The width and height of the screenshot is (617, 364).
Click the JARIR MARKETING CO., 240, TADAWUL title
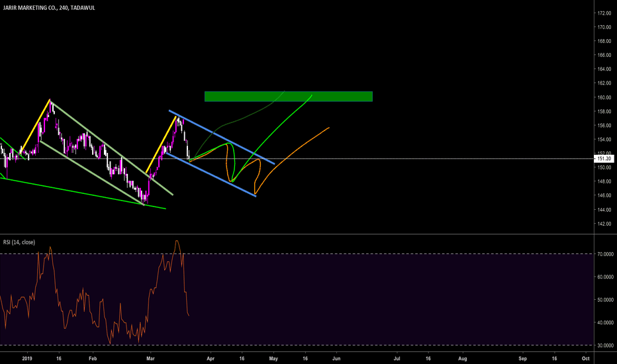(x=49, y=8)
